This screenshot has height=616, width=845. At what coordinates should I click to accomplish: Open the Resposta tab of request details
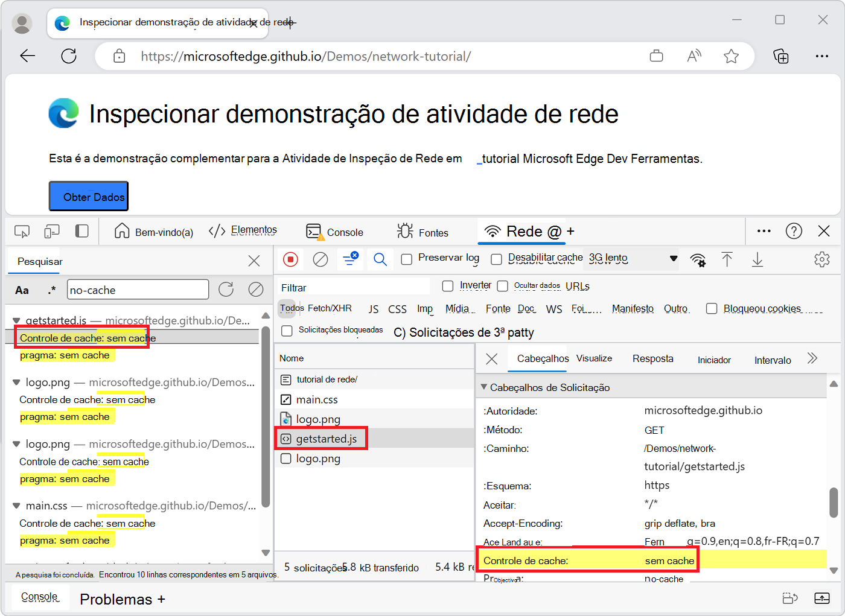pyautogui.click(x=652, y=358)
